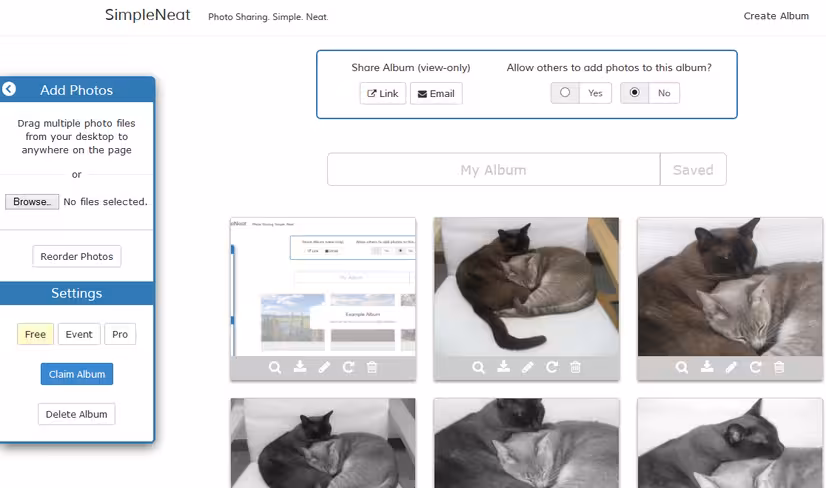Click the 'Drag multiple photo files' instruction text
826x488 pixels.
click(76, 136)
